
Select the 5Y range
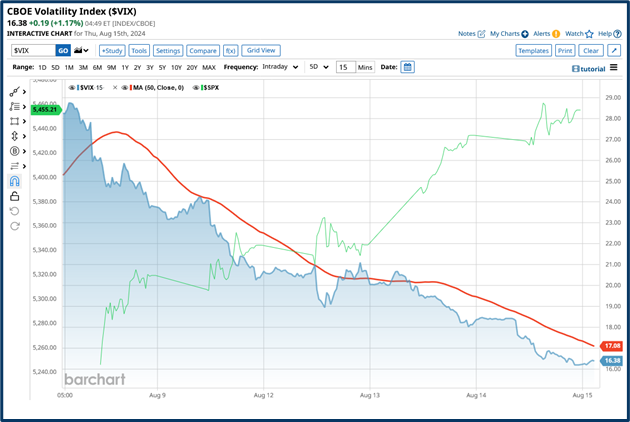coord(162,68)
